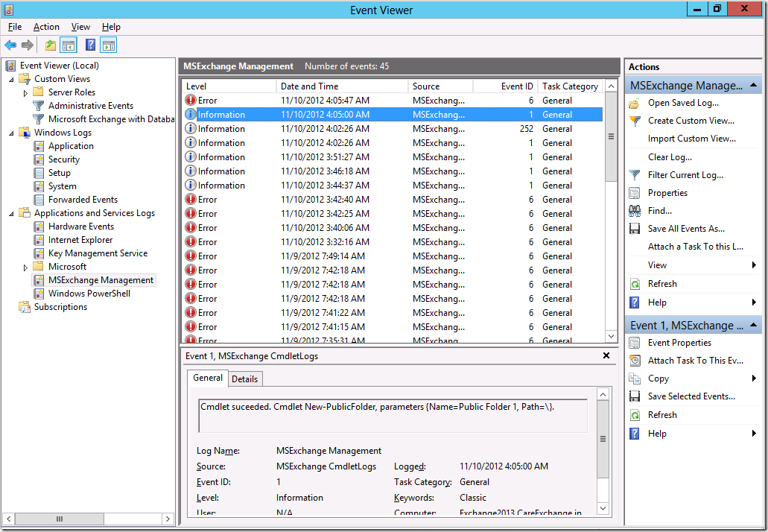This screenshot has height=532, width=768.
Task: Click the Windows PowerShell log icon
Action: (39, 294)
